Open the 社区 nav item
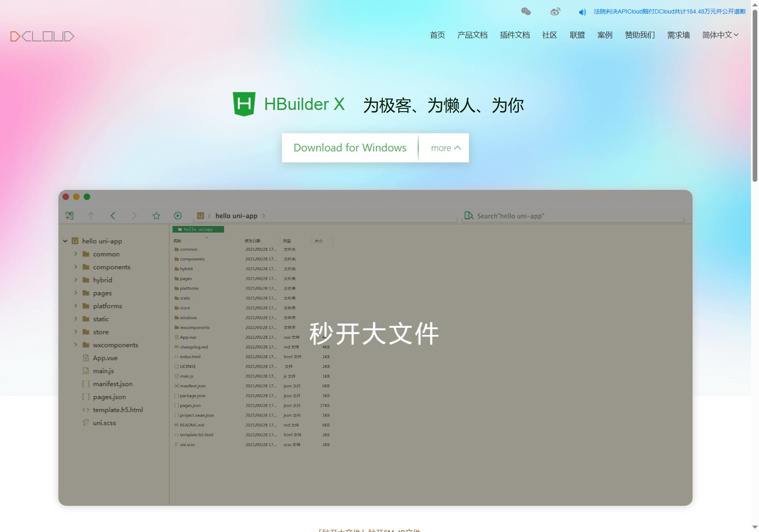The image size is (759, 532). (x=549, y=35)
